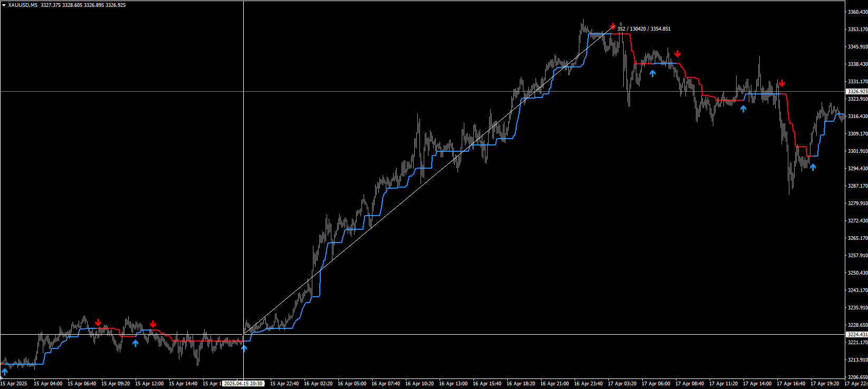Click time scale label 17 Apr 08:40
The height and width of the screenshot is (389, 868).
[x=690, y=384]
